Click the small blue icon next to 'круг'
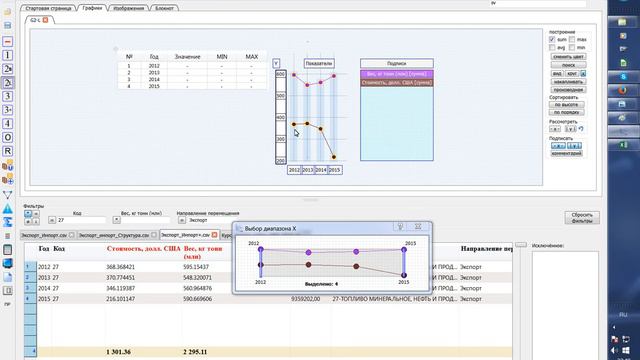The image size is (640, 360). (583, 73)
